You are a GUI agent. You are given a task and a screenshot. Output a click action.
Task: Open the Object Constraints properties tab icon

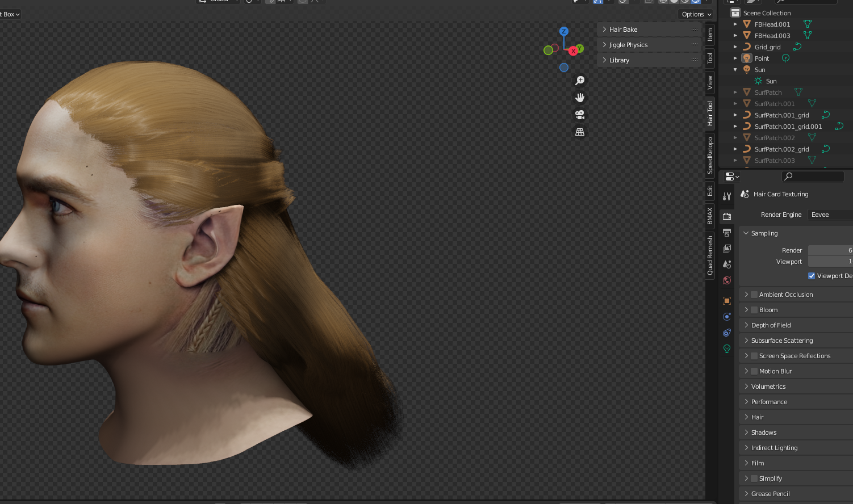pos(727,333)
